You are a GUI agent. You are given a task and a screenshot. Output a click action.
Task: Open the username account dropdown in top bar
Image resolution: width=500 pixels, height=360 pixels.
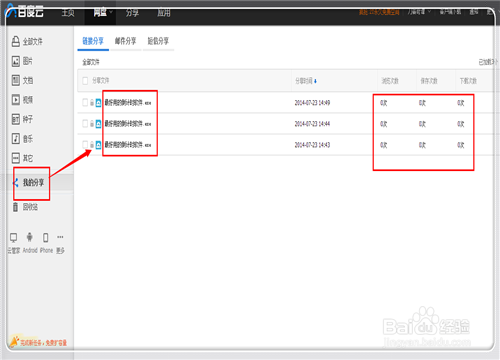tap(419, 12)
